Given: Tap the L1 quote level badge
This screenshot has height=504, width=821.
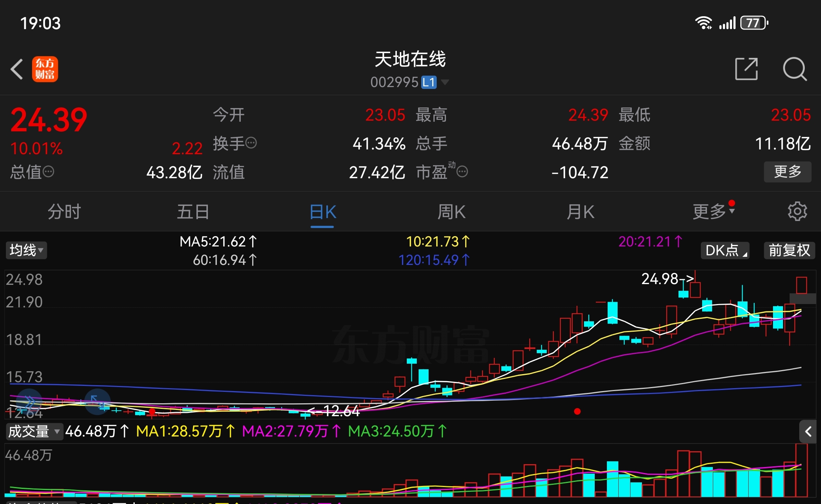Looking at the screenshot, I should (x=429, y=82).
